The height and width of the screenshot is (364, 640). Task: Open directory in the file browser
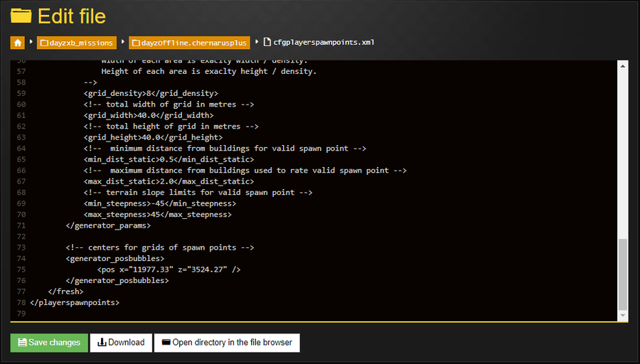point(227,343)
